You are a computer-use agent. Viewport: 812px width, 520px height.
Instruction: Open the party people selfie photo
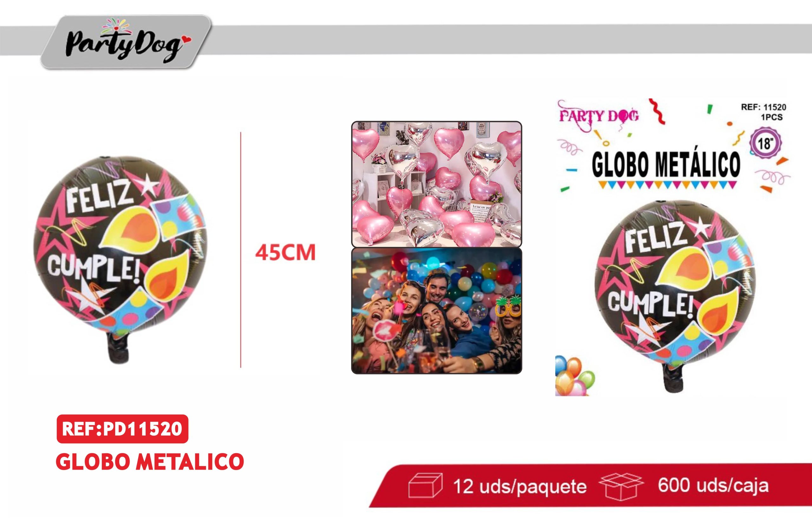coord(436,311)
